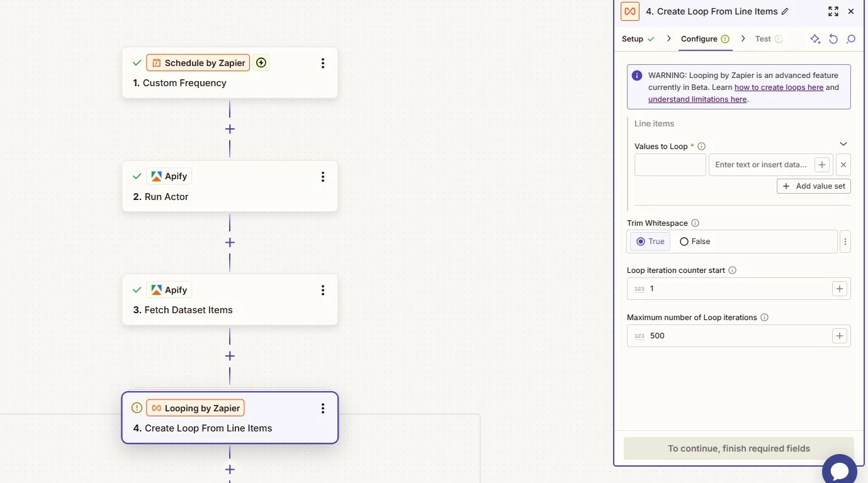Click the lightning bolt trigger icon on Schedule step
This screenshot has height=483, width=868.
(x=262, y=63)
